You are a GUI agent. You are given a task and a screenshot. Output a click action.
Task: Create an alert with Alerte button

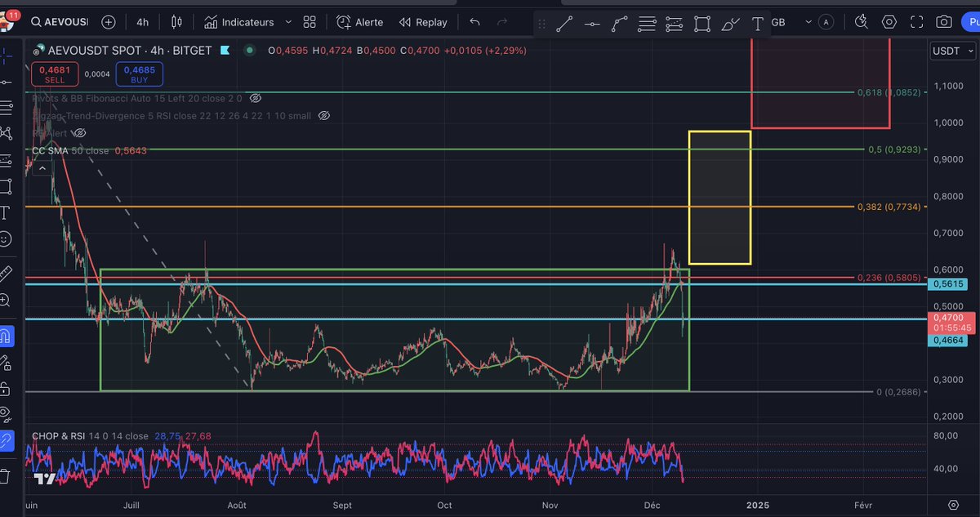coord(359,22)
